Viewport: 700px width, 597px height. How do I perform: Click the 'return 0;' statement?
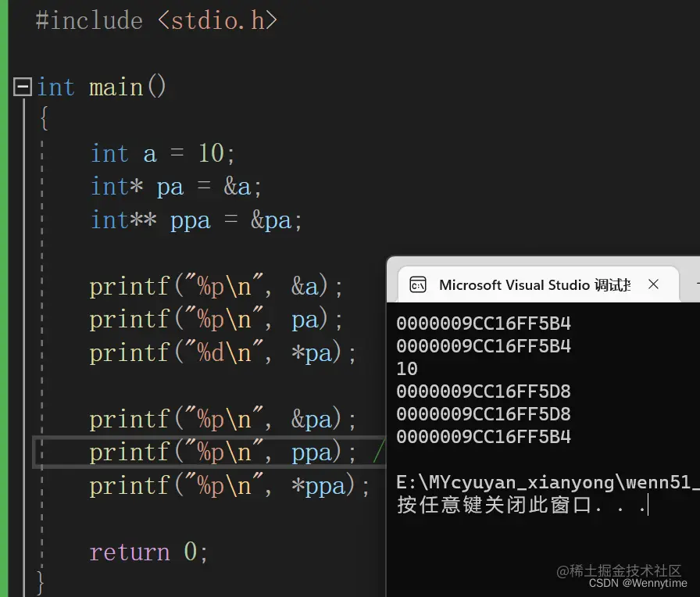(148, 552)
